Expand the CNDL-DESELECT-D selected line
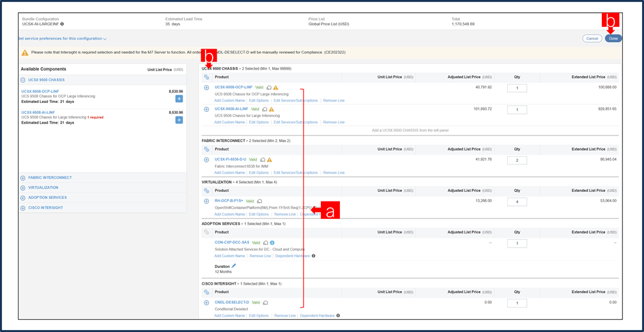644x332 pixels. coord(206,303)
